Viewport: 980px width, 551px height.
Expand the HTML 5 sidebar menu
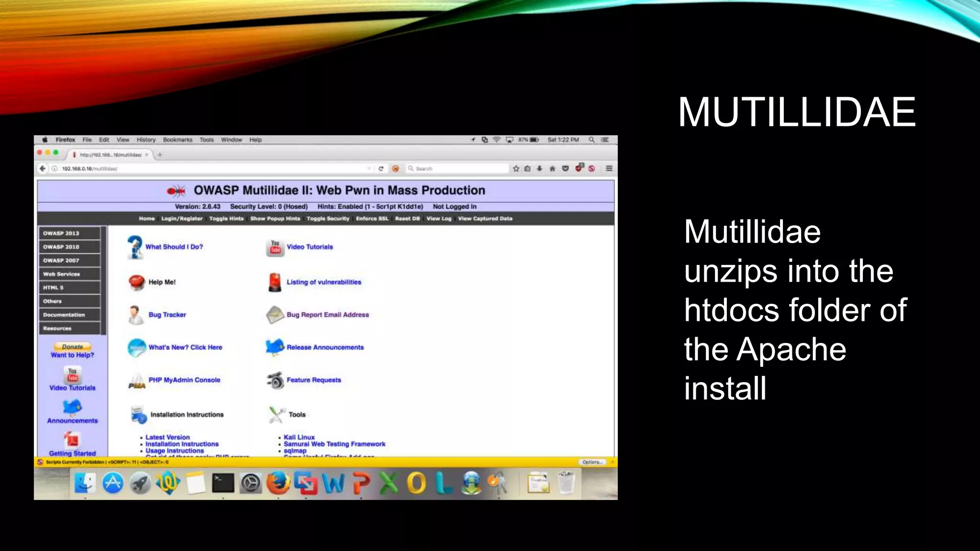point(70,287)
